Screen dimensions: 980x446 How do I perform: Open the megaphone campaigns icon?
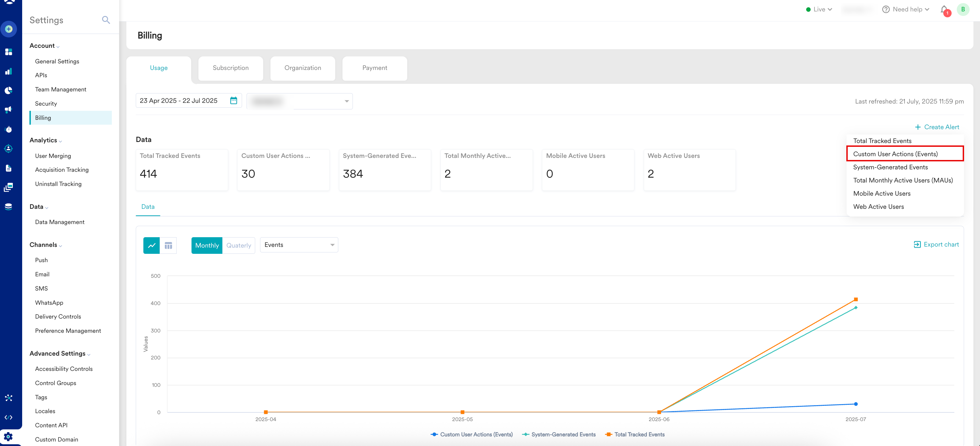8,110
